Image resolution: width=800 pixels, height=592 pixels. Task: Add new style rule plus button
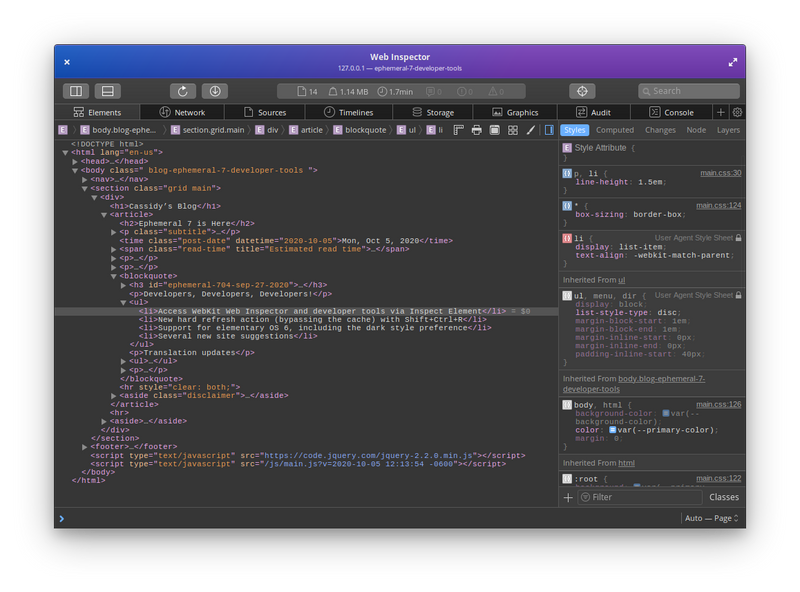coord(568,498)
